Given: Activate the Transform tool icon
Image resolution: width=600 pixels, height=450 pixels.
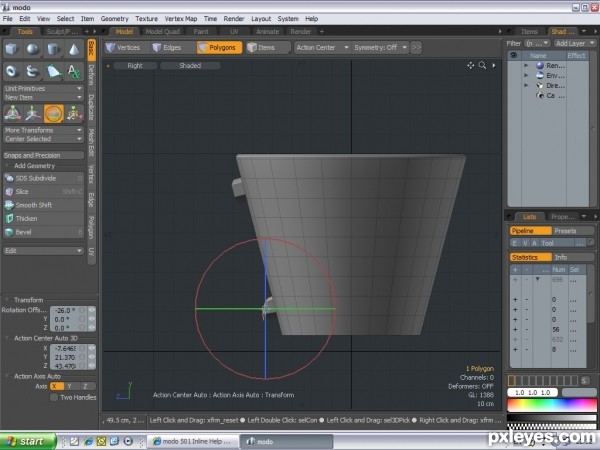Looking at the screenshot, I should 13,114.
